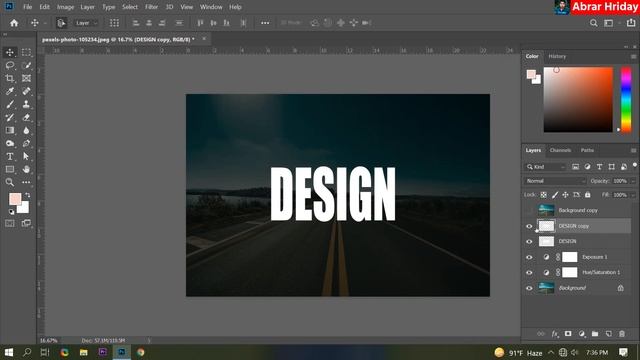Hide the Hue/Saturation 1 layer
The height and width of the screenshot is (360, 640).
click(x=529, y=272)
